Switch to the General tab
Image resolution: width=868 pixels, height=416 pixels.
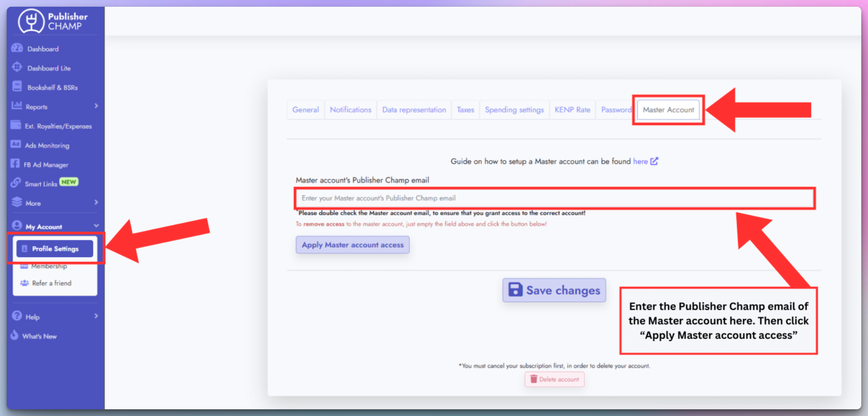(x=305, y=110)
